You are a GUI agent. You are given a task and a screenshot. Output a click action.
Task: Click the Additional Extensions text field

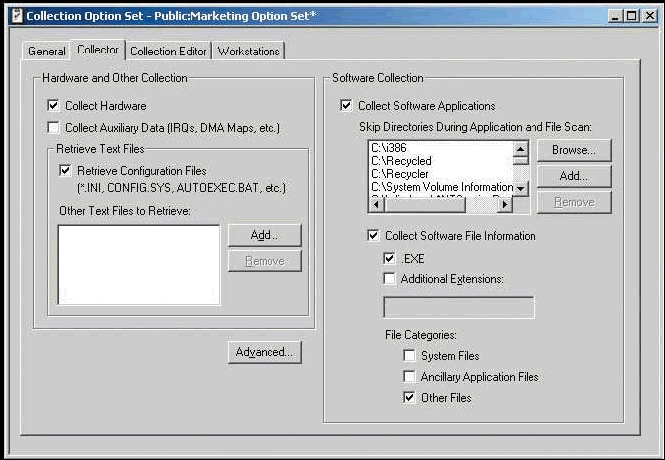[x=459, y=307]
